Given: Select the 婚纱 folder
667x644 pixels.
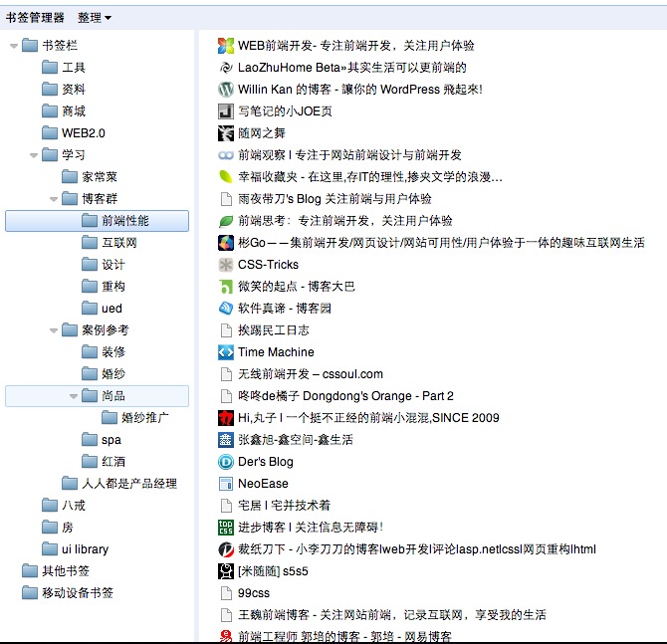Looking at the screenshot, I should click(104, 374).
